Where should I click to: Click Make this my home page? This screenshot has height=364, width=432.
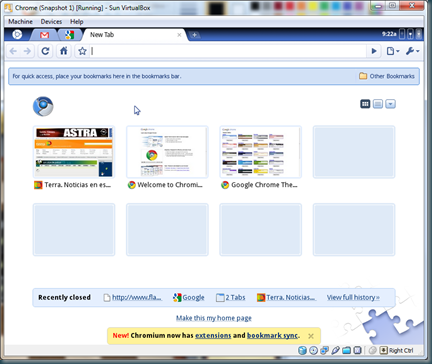pos(214,318)
